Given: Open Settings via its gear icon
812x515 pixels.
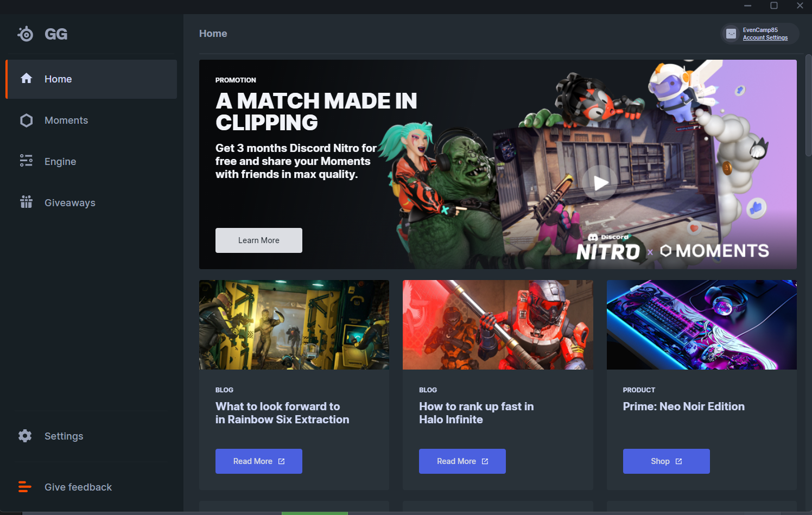Looking at the screenshot, I should [25, 436].
